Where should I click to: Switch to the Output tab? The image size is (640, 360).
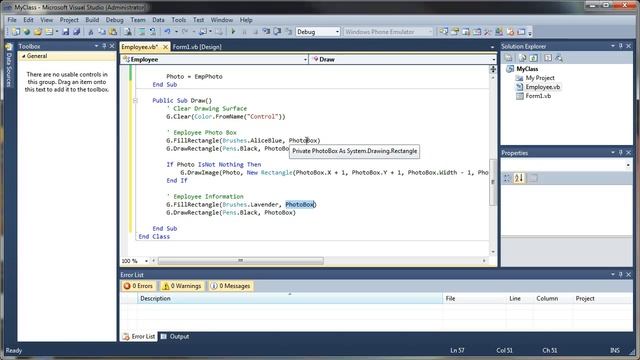[x=175, y=337]
